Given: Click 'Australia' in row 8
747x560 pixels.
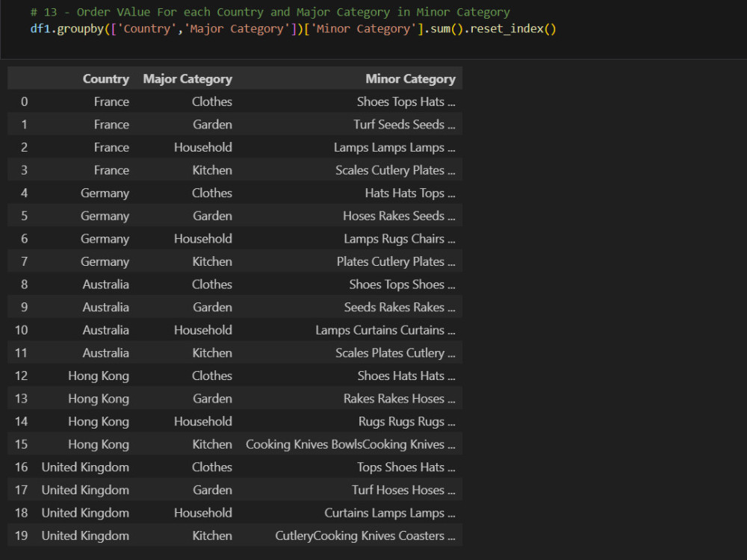Looking at the screenshot, I should click(106, 284).
